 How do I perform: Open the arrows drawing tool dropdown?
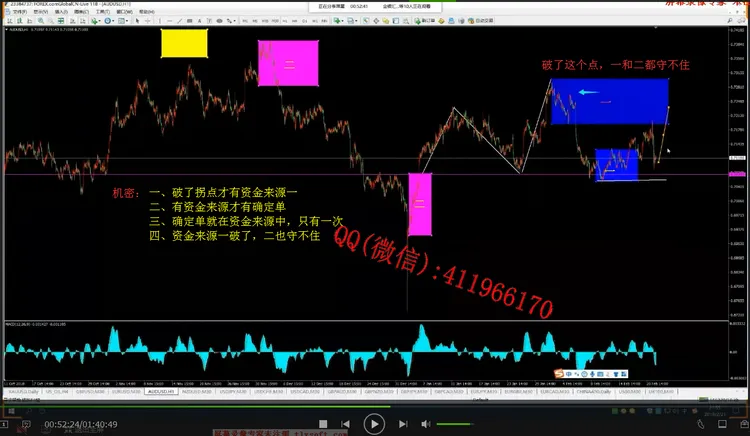(x=231, y=21)
